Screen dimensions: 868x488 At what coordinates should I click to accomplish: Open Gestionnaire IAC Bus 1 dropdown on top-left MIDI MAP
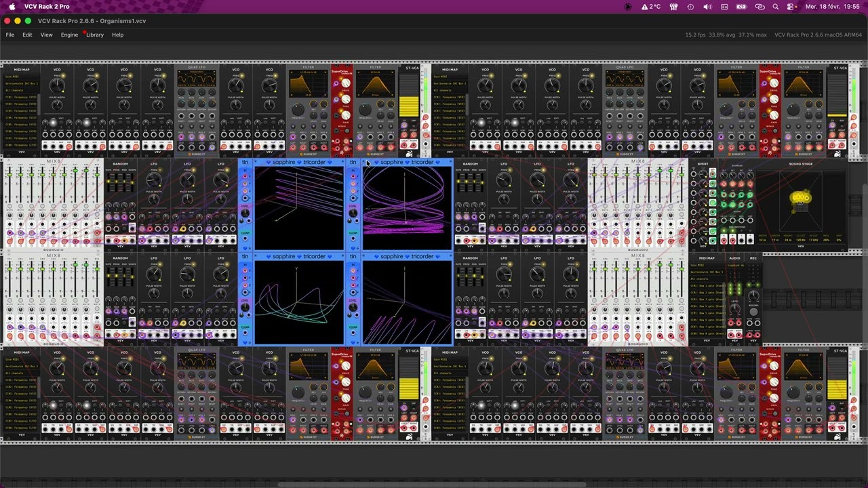pos(22,83)
